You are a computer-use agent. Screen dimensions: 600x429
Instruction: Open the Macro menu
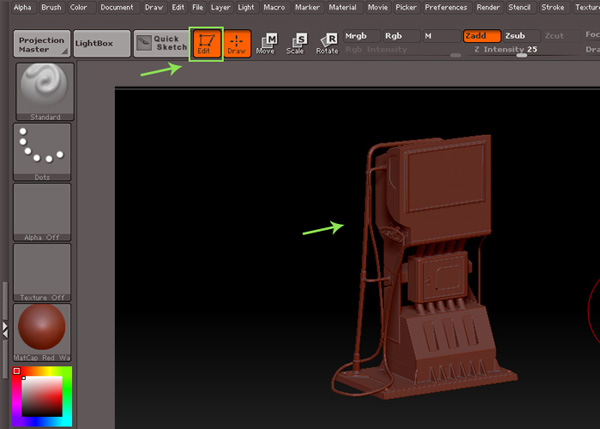point(274,7)
